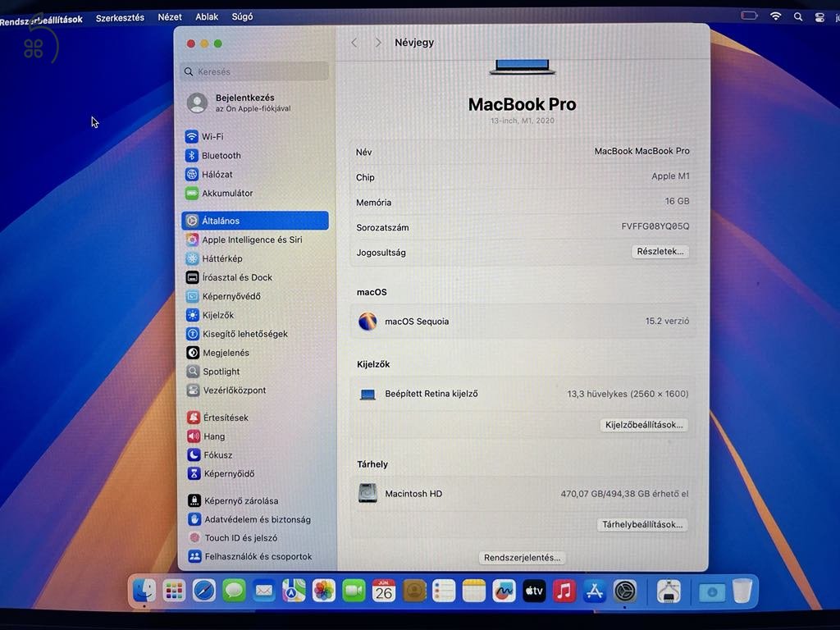Image resolution: width=840 pixels, height=630 pixels.
Task: Open the Nézet menu
Action: [170, 17]
